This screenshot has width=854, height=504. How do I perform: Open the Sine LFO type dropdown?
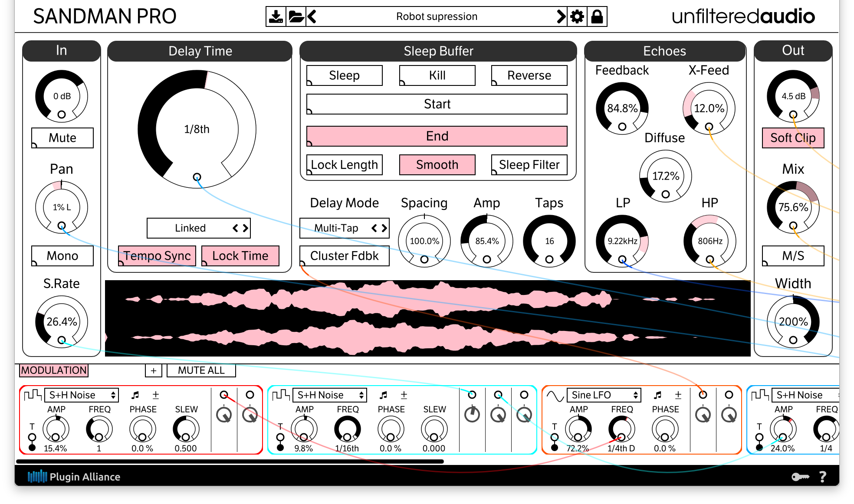(x=604, y=395)
